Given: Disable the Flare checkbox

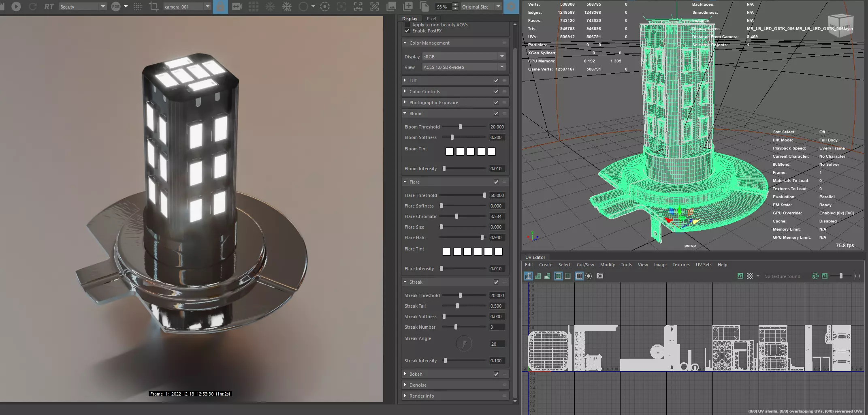Looking at the screenshot, I should [x=496, y=182].
